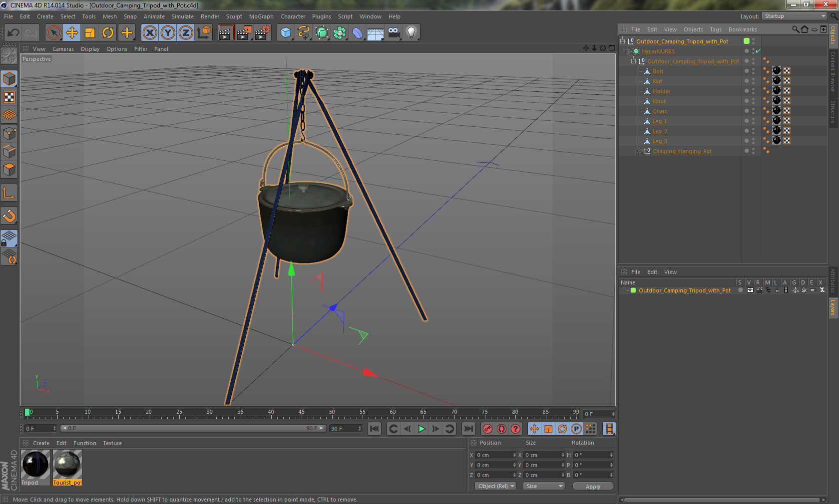Open the spline tools icon
Viewport: 839px width, 504px height.
(x=304, y=33)
